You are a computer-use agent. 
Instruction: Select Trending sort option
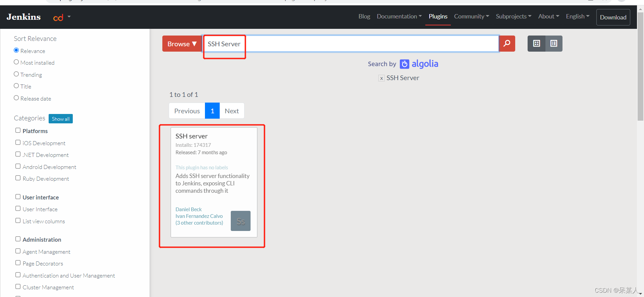click(16, 74)
